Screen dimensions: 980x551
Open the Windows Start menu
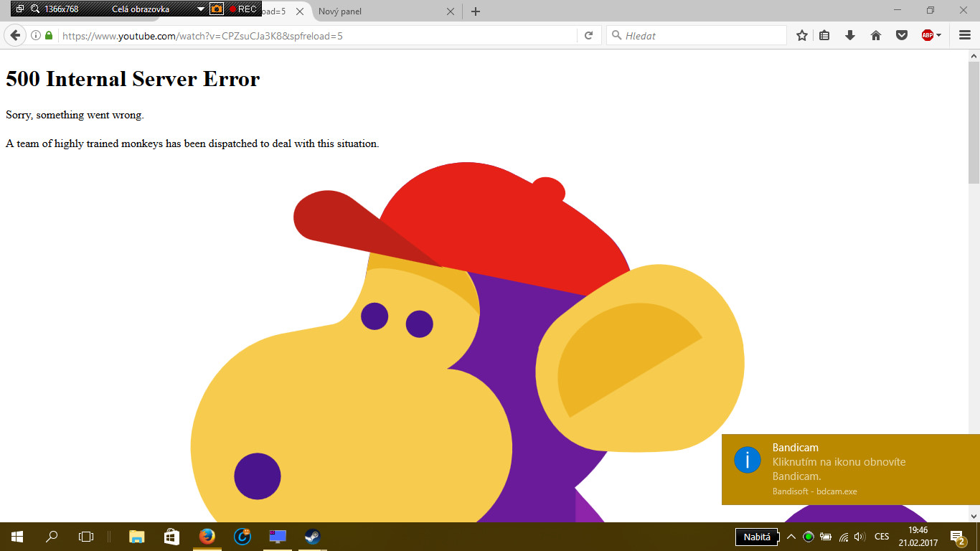(x=17, y=537)
